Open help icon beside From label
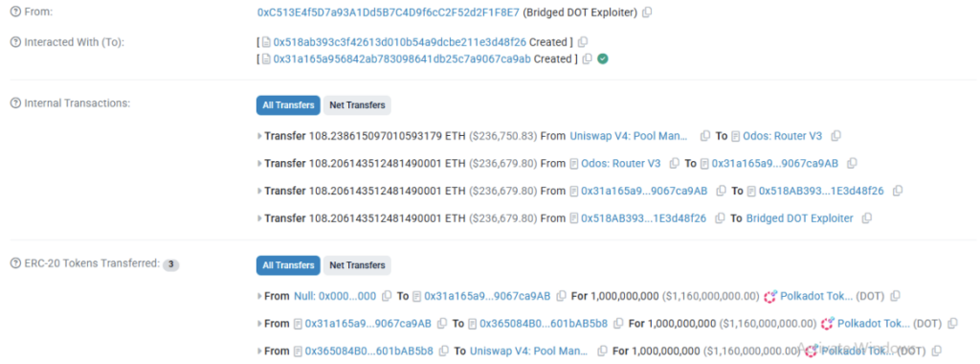This screenshot has width=980, height=364. pos(15,11)
